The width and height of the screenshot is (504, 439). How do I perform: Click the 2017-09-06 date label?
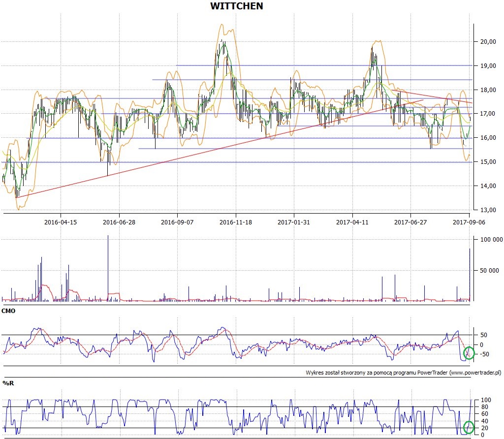[x=469, y=222]
